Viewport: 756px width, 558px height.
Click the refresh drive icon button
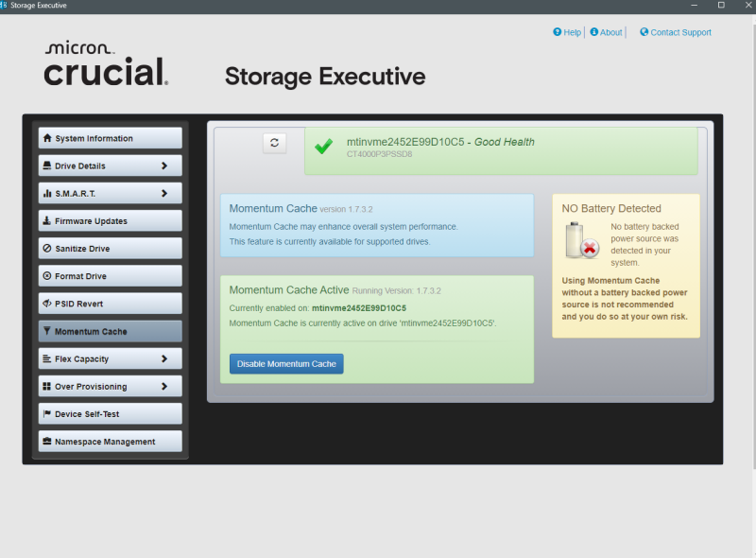(x=274, y=143)
